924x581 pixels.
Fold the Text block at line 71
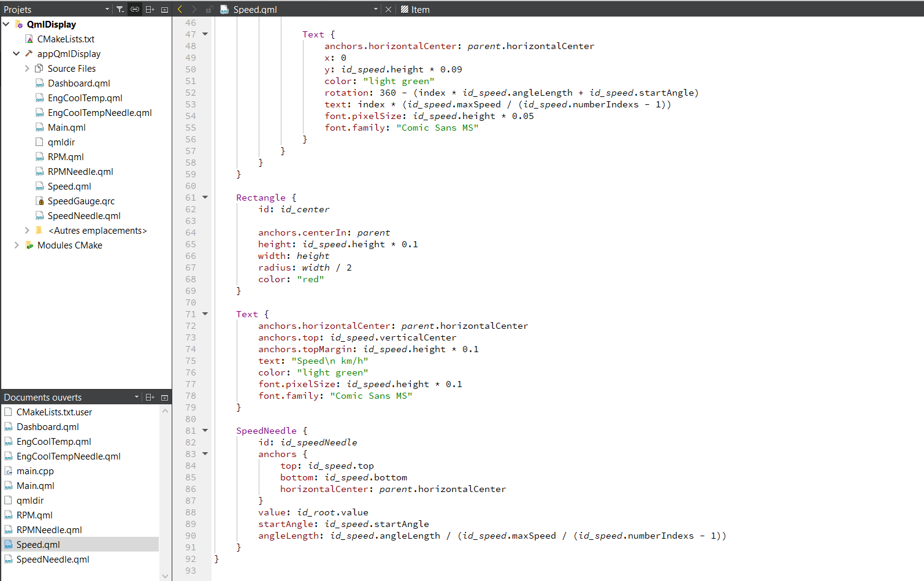click(x=205, y=314)
